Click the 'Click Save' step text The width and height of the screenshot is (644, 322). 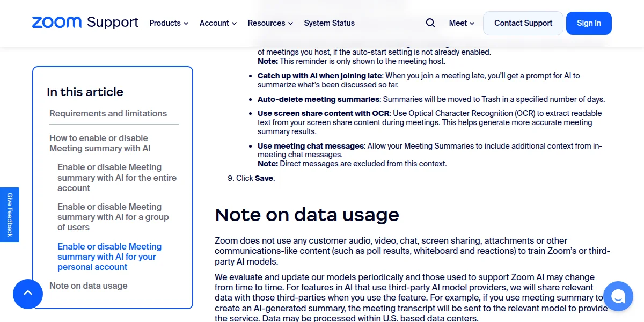pos(255,178)
